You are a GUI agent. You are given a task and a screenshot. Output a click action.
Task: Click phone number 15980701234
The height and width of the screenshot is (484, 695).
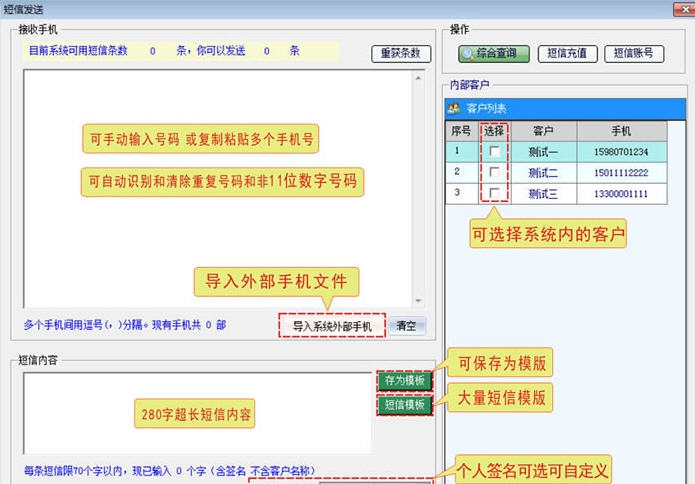tap(621, 152)
